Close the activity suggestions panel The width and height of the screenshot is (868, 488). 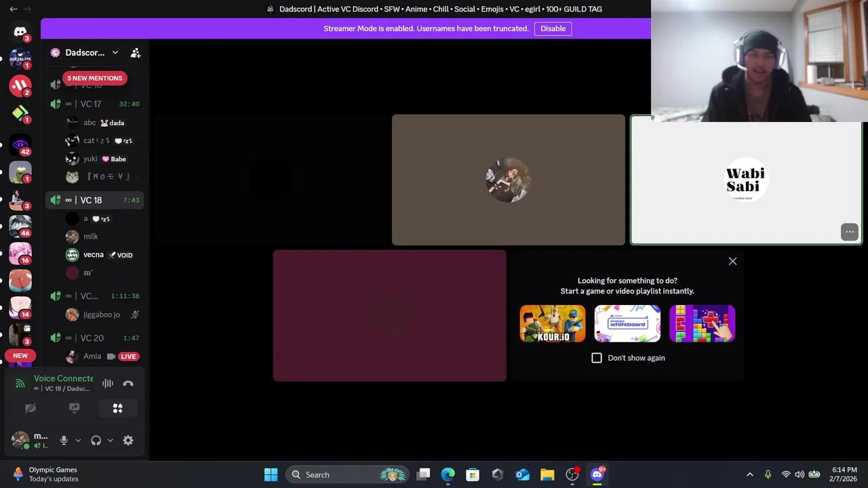[x=732, y=261]
